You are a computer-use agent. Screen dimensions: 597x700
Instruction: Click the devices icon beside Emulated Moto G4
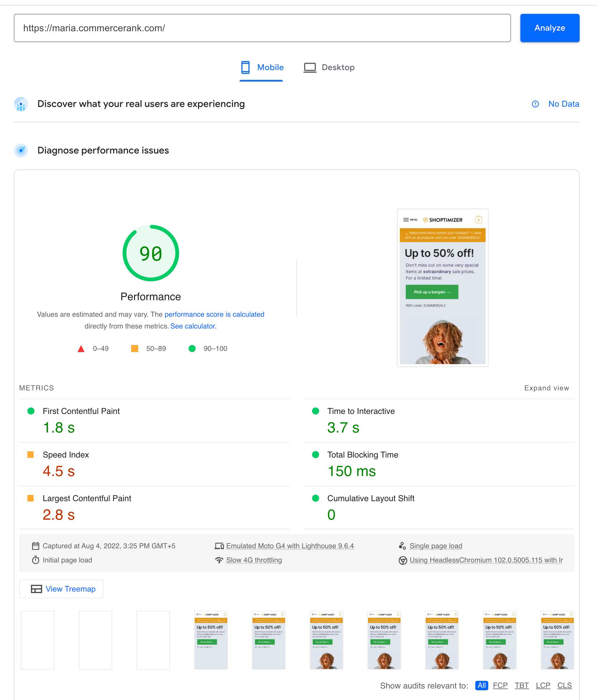click(x=219, y=546)
